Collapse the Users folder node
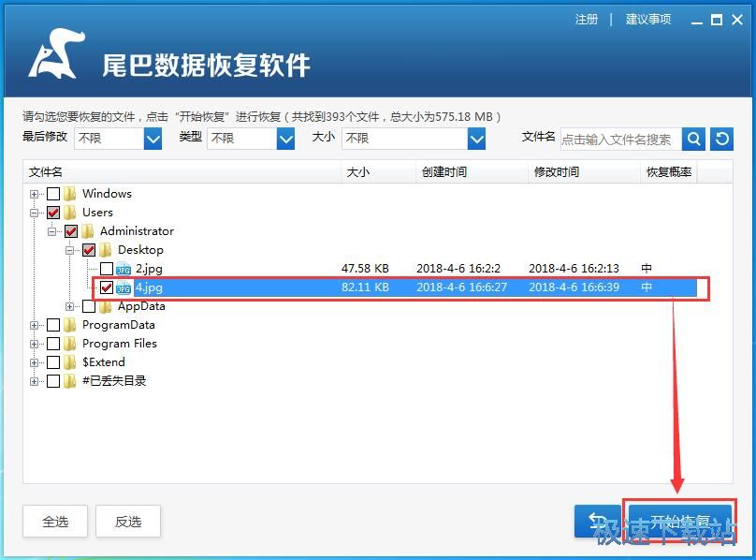Image resolution: width=756 pixels, height=560 pixels. pos(34,213)
